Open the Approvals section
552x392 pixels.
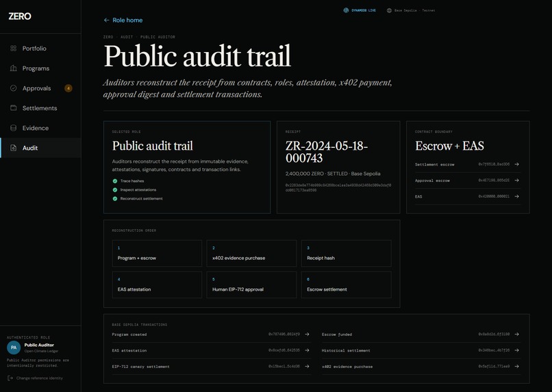tap(40, 88)
